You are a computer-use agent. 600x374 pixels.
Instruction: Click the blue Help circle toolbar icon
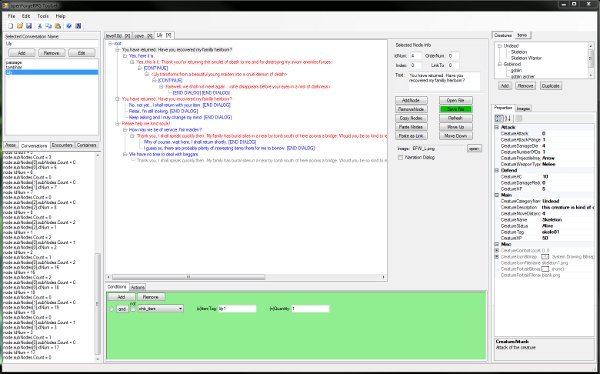[69, 26]
